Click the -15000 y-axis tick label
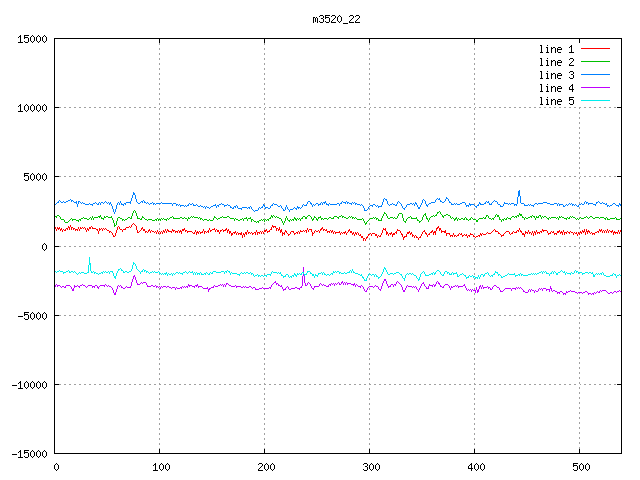Screen dimensions: 640x480 [28, 454]
